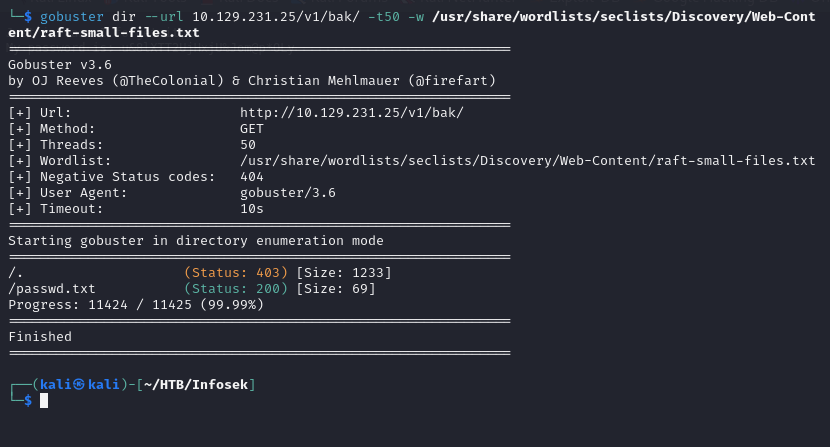This screenshot has width=830, height=447.
Task: Click the Negative Status codes value 404
Action: click(251, 177)
